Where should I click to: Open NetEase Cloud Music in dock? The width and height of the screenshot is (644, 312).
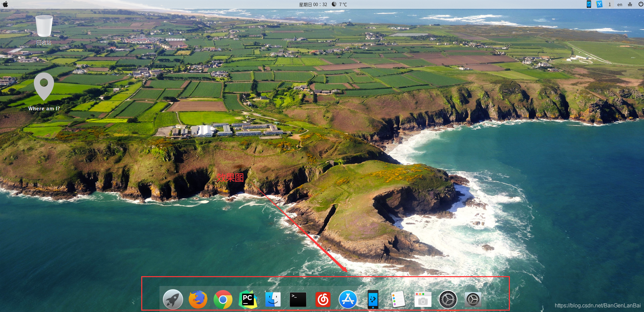323,299
